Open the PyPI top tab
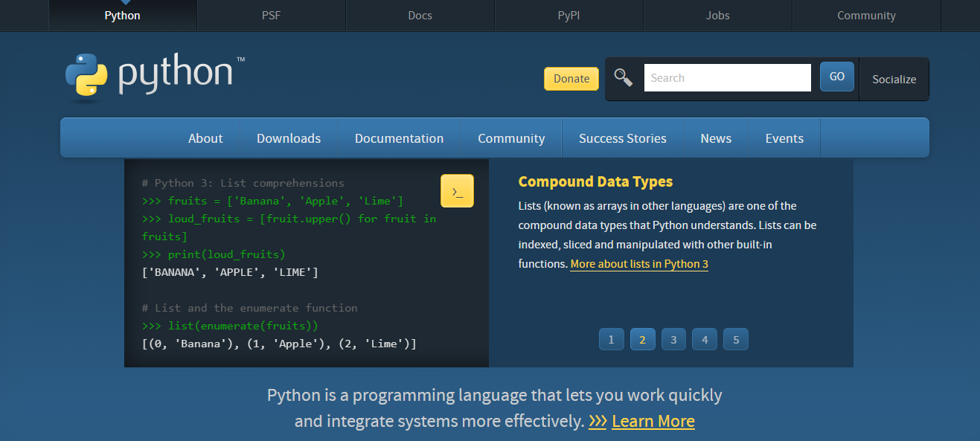The image size is (980, 441). [x=569, y=16]
